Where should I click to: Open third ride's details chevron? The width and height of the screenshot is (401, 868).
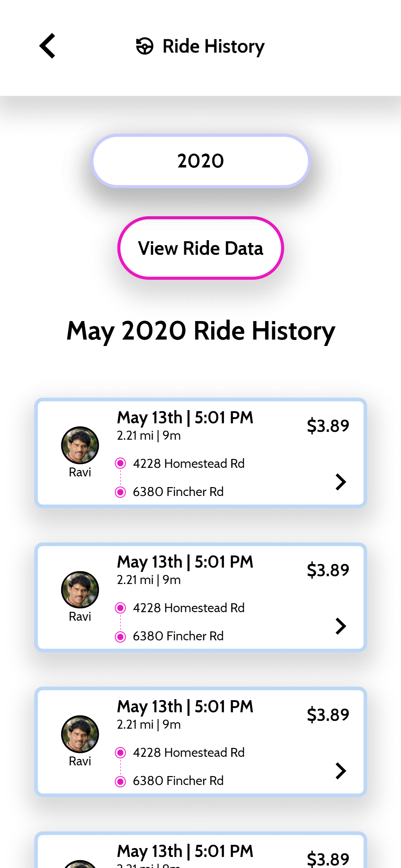point(341,771)
